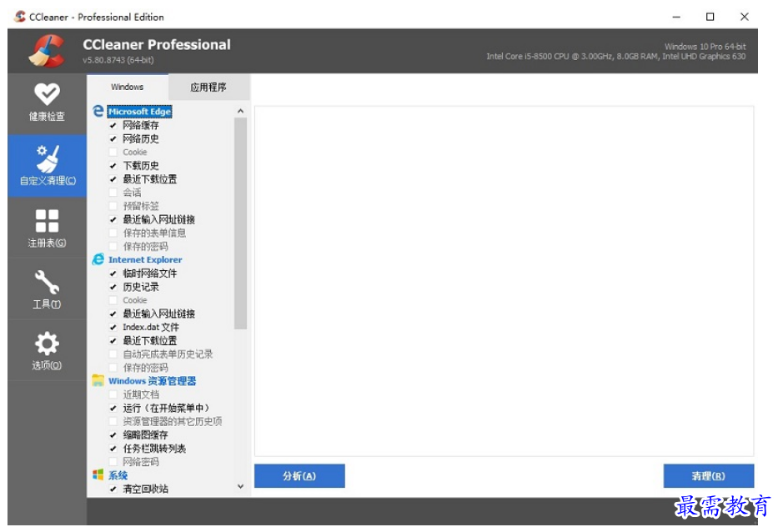Click the 分析(A) button
The width and height of the screenshot is (778, 532).
(299, 475)
